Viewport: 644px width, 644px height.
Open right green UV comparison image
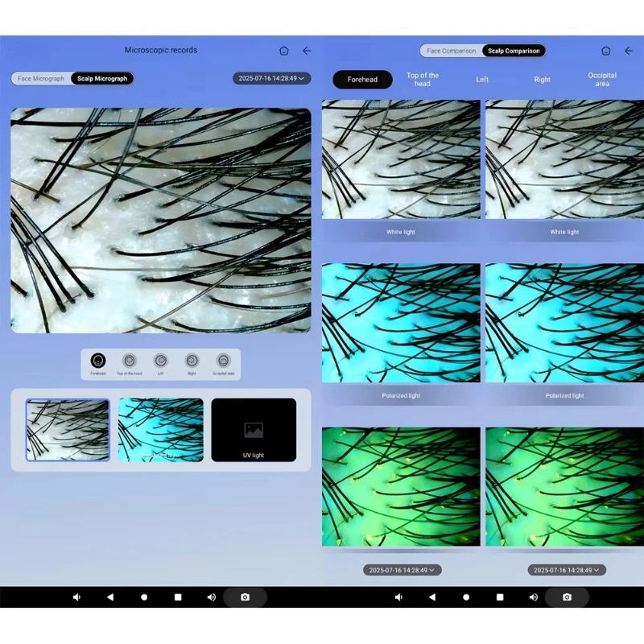coord(565,487)
